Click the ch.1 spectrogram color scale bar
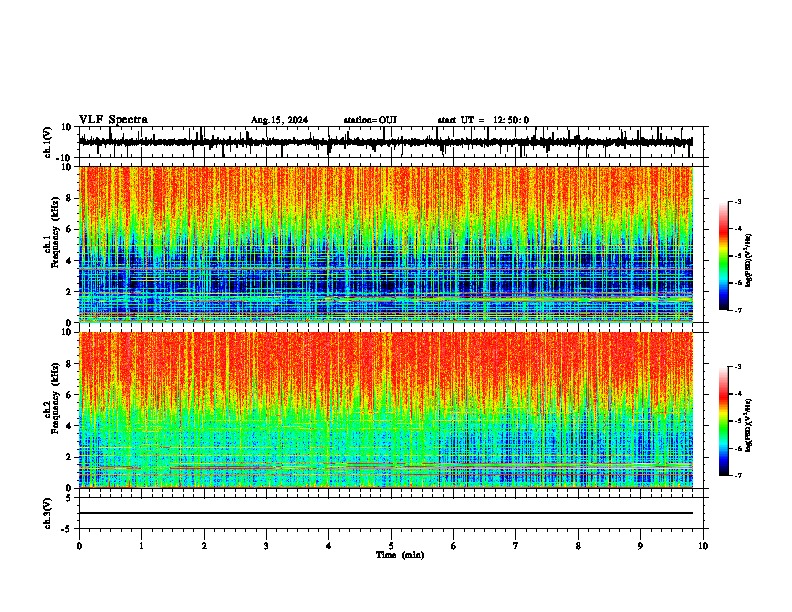Screen dimensions: 792x612 coord(724,256)
